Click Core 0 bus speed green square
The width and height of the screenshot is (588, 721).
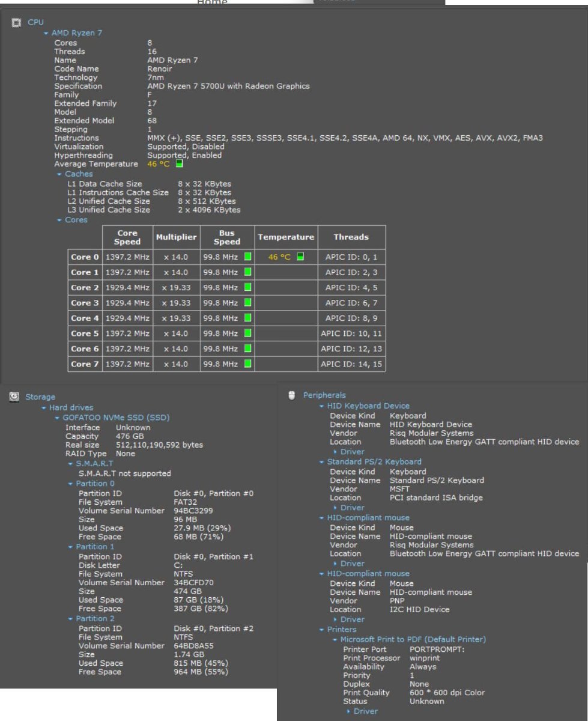[247, 257]
